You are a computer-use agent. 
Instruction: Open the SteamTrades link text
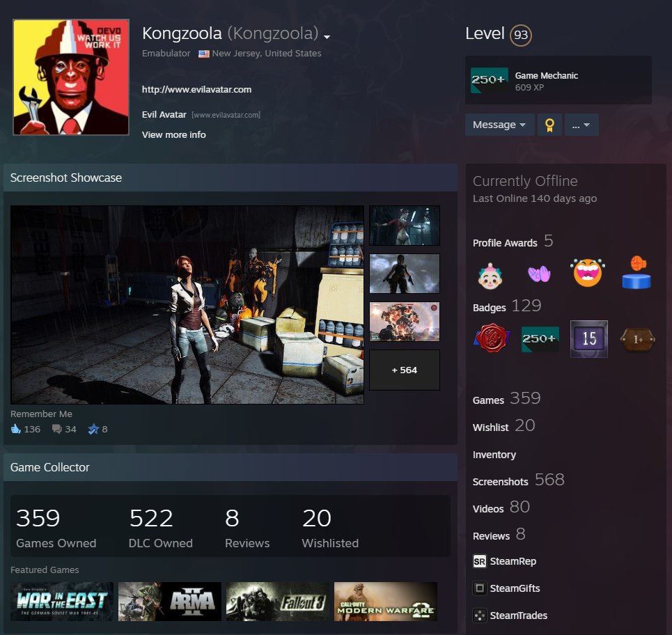(x=519, y=616)
